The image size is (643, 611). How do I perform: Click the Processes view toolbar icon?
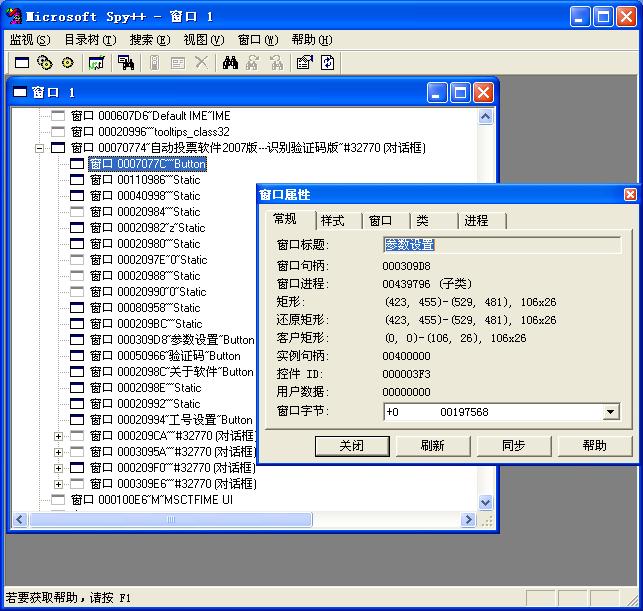pos(45,63)
